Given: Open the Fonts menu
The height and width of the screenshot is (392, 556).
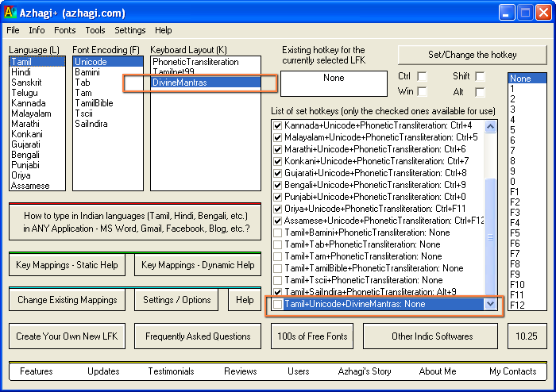Looking at the screenshot, I should point(65,30).
